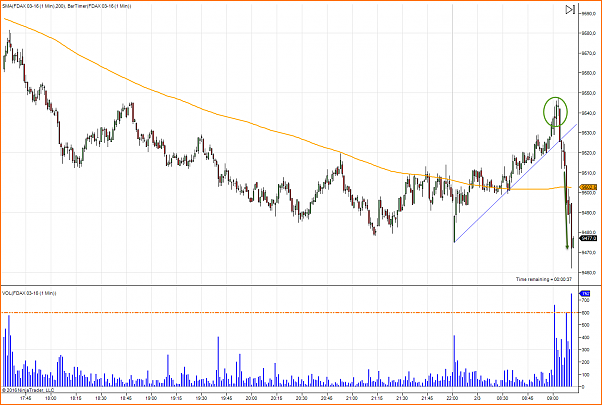Screen dimensions: 602x405
Task: Click the 09:00 label on time axis
Action: pyautogui.click(x=553, y=398)
